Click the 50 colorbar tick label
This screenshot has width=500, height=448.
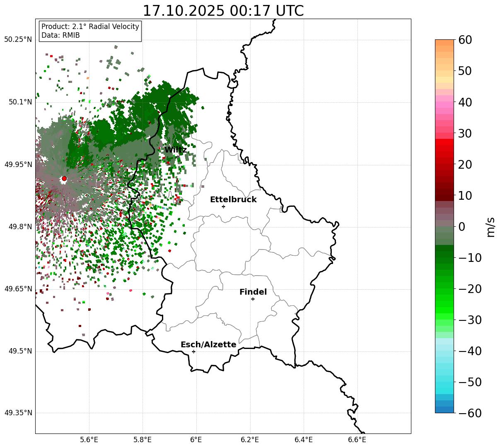click(465, 71)
